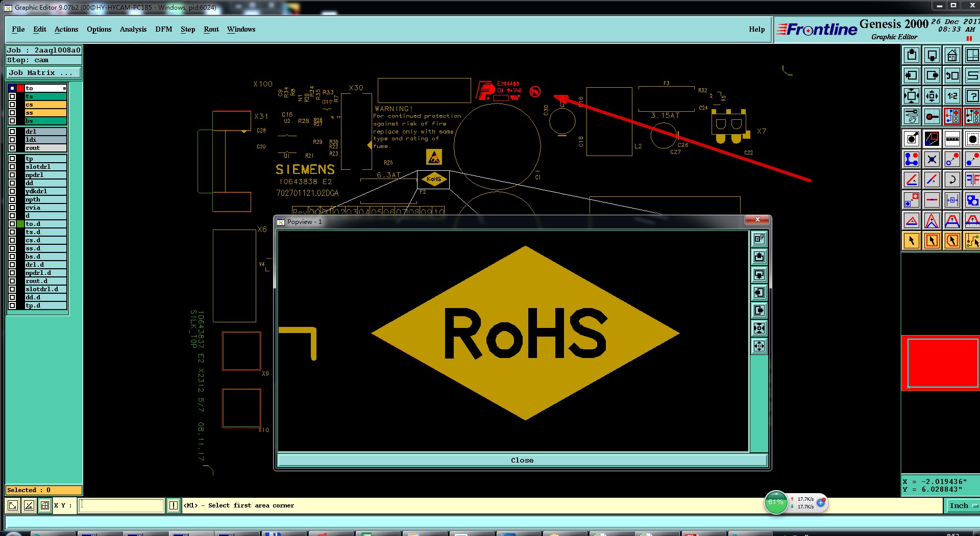Click the pan right icon in main toolbar

point(932,75)
